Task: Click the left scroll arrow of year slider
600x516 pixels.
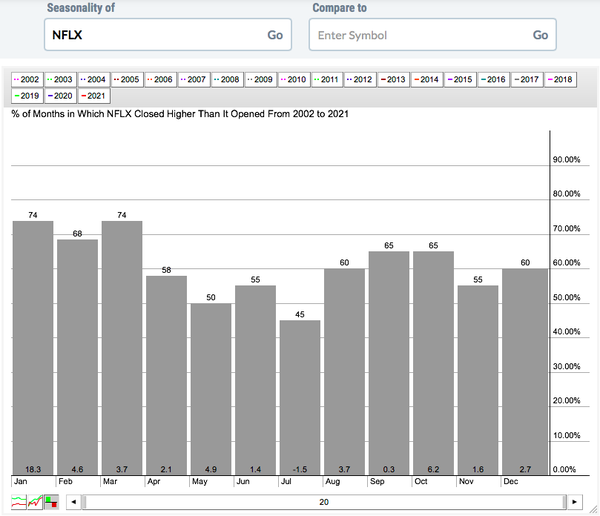Action: (74, 502)
